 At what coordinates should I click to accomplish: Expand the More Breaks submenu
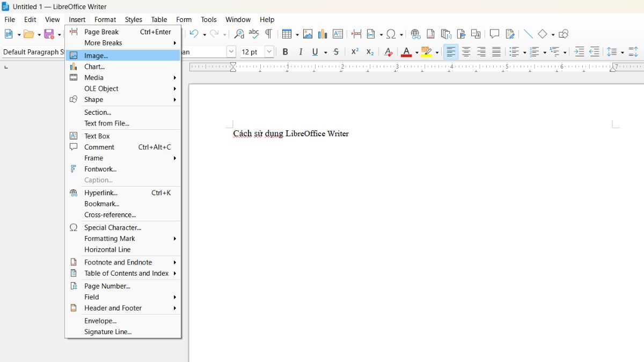point(123,43)
